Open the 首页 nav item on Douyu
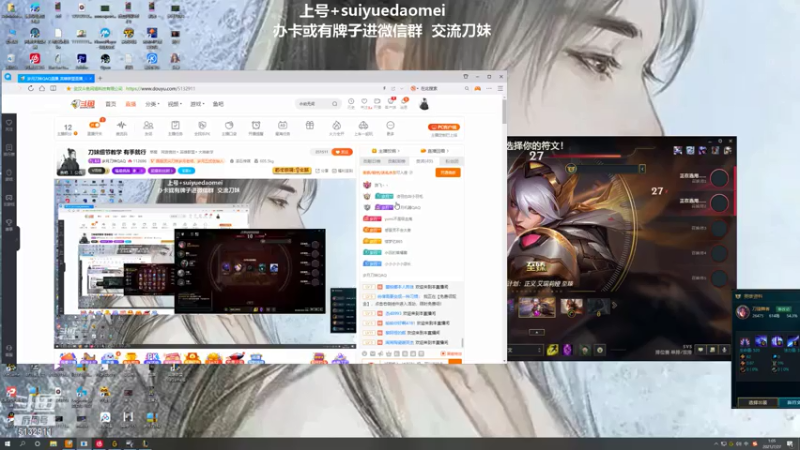This screenshot has width=800, height=450. pos(111,104)
